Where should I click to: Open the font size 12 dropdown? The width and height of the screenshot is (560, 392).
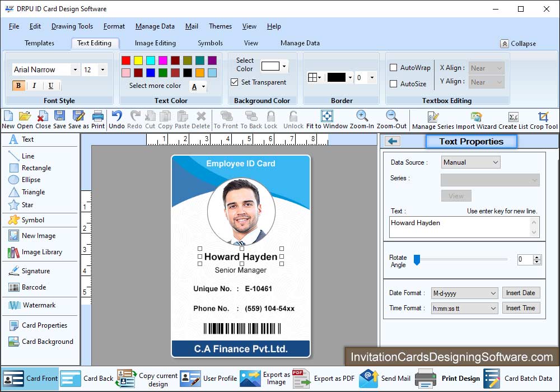tap(102, 69)
